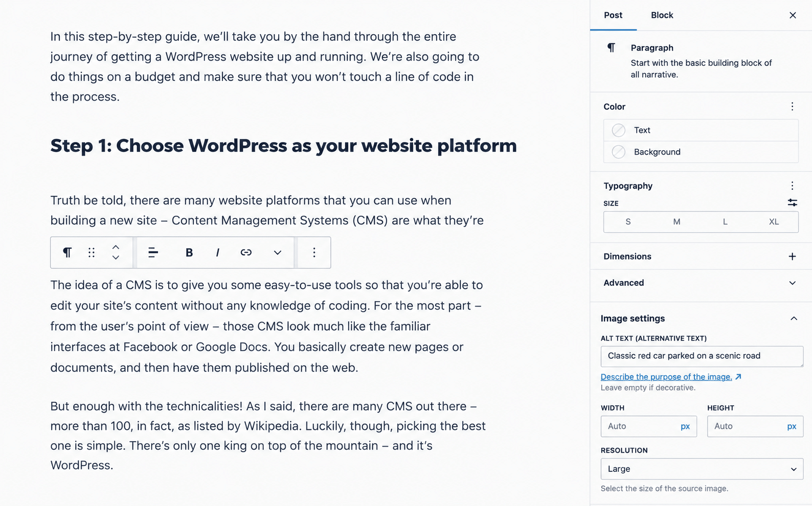Choose the Text color swatch
The width and height of the screenshot is (812, 506).
click(x=619, y=130)
